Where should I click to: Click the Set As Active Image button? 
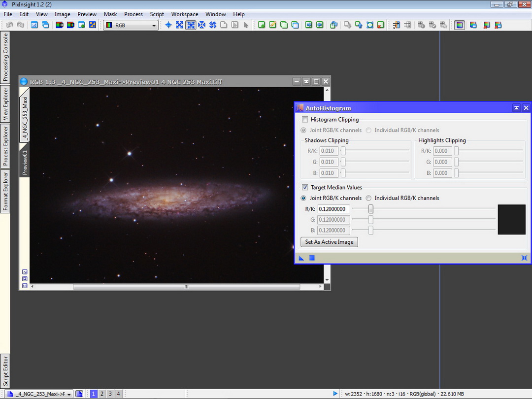click(x=329, y=242)
